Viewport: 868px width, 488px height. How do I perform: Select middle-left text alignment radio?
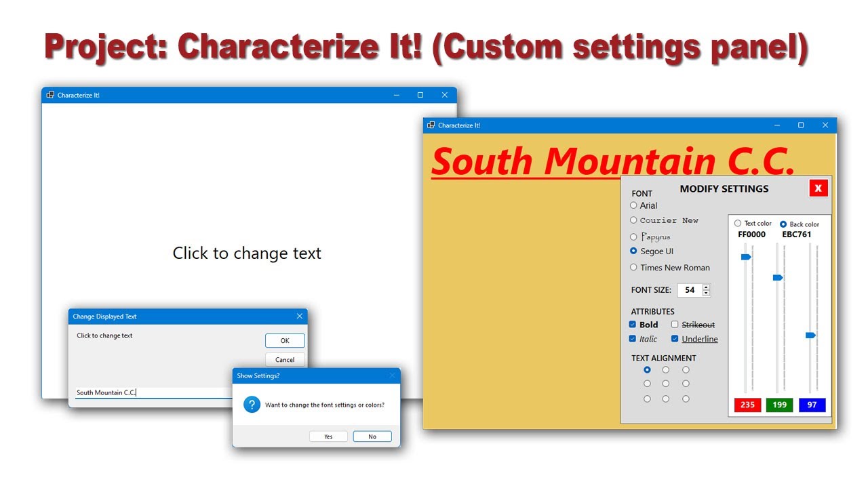[647, 384]
